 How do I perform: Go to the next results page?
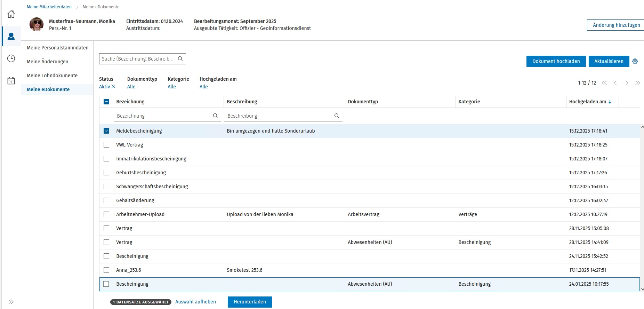click(x=627, y=83)
